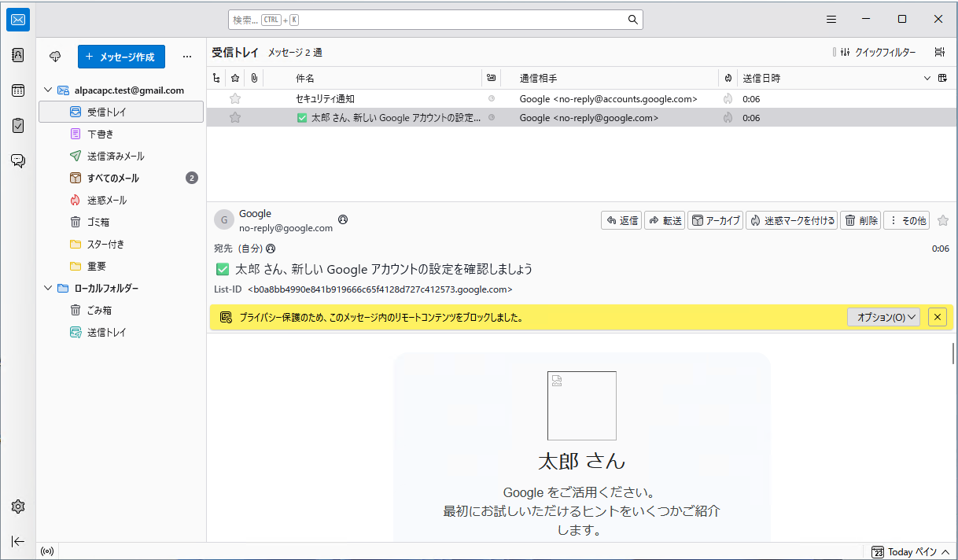958x560 pixels.
Task: Collapse the alpacapc.test@gmail.com account
Action: coord(48,90)
